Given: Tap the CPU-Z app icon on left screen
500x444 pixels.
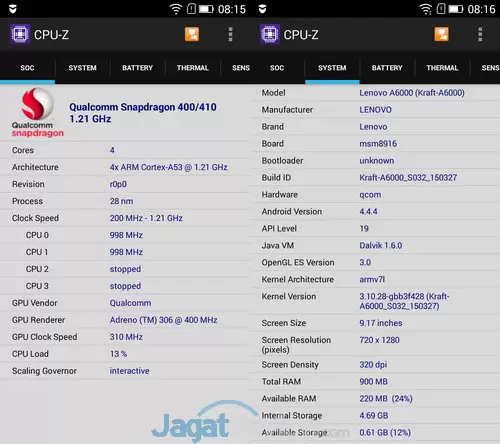Looking at the screenshot, I should click(x=20, y=34).
